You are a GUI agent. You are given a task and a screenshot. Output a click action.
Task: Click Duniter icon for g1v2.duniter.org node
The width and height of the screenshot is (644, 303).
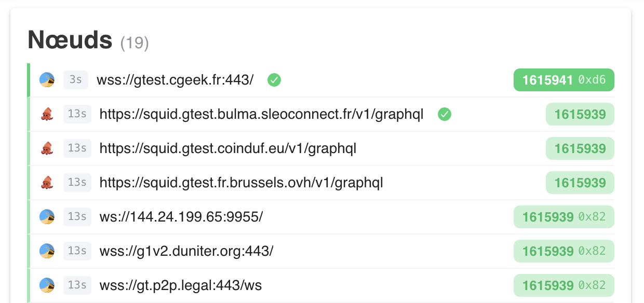click(47, 251)
